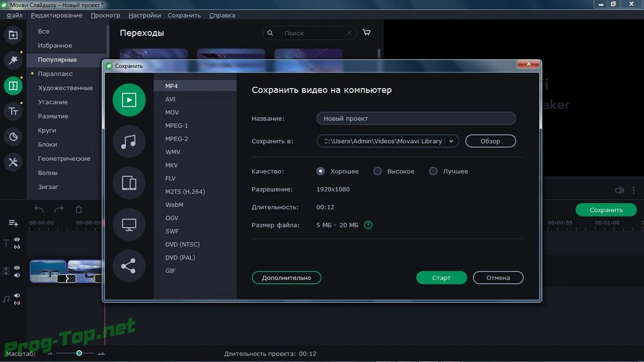Click the Обзор browse button
The height and width of the screenshot is (362, 644).
491,141
